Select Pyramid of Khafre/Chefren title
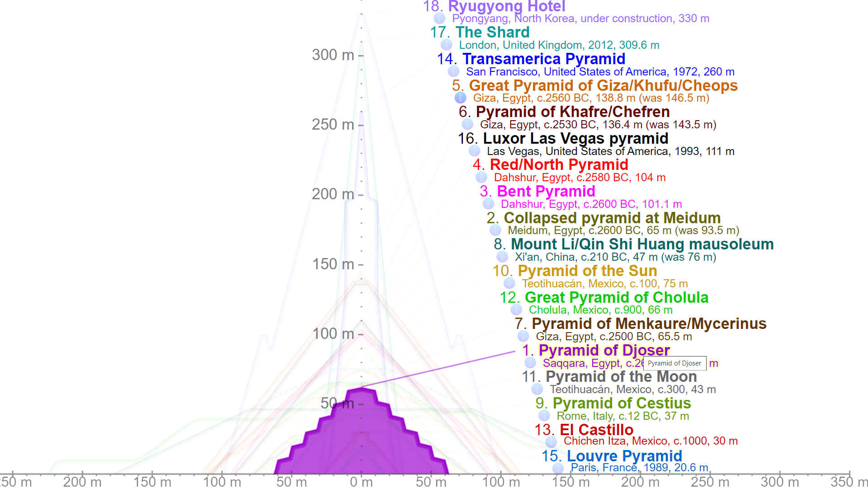This screenshot has height=488, width=868. click(573, 112)
